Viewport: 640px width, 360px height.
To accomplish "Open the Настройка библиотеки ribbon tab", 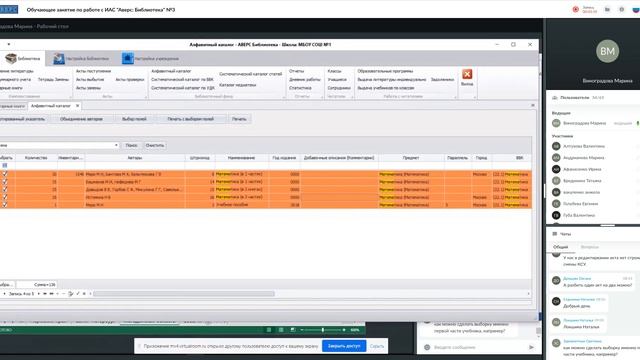I will 81,58.
